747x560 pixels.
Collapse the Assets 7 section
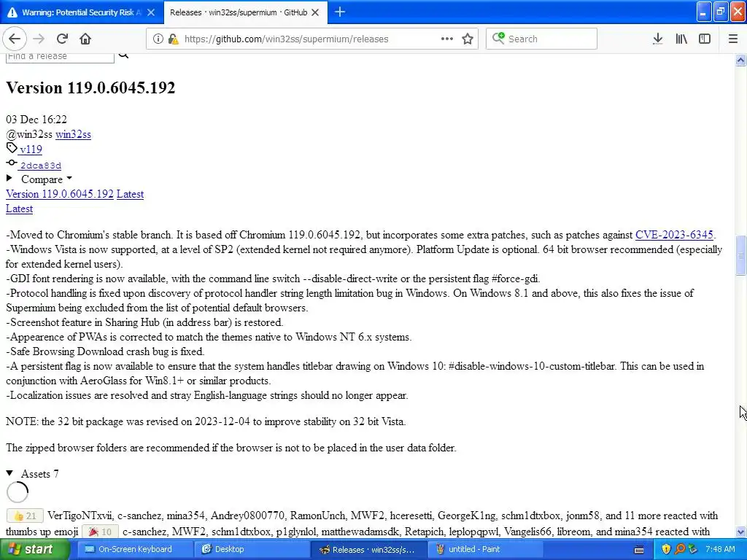pyautogui.click(x=32, y=474)
